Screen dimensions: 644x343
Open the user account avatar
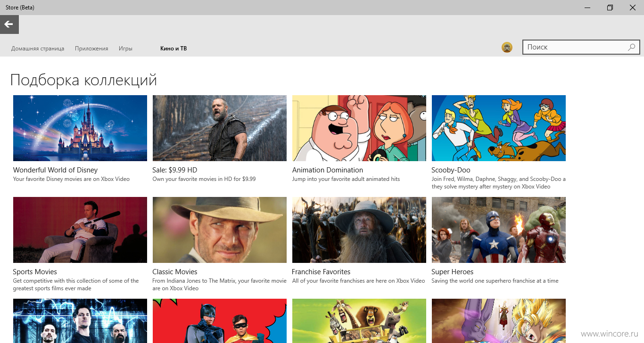point(507,47)
